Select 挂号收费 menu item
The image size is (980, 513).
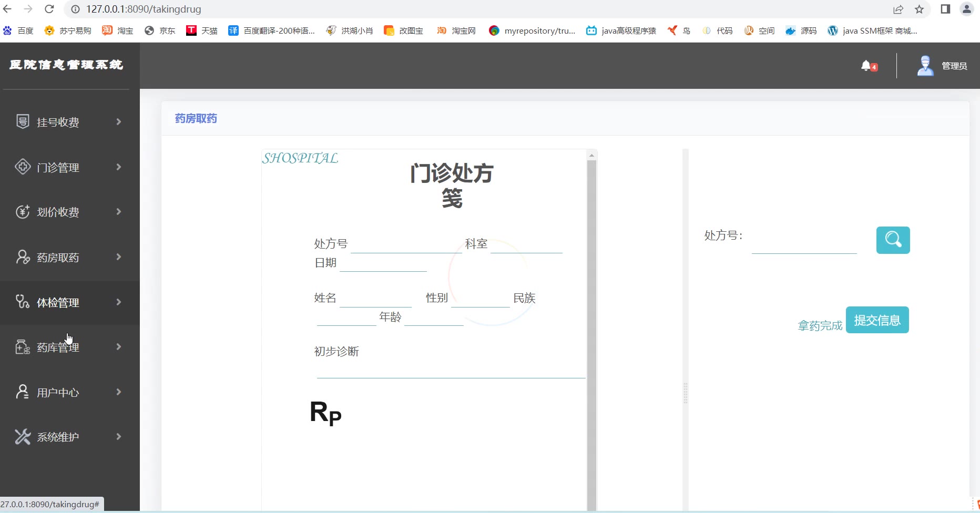[69, 122]
